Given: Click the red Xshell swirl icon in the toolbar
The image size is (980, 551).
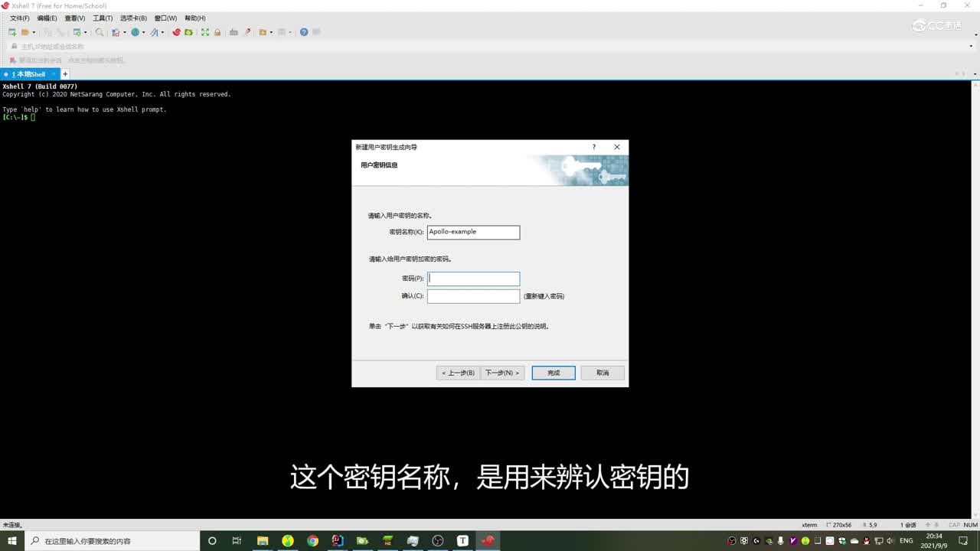Looking at the screenshot, I should 176,32.
